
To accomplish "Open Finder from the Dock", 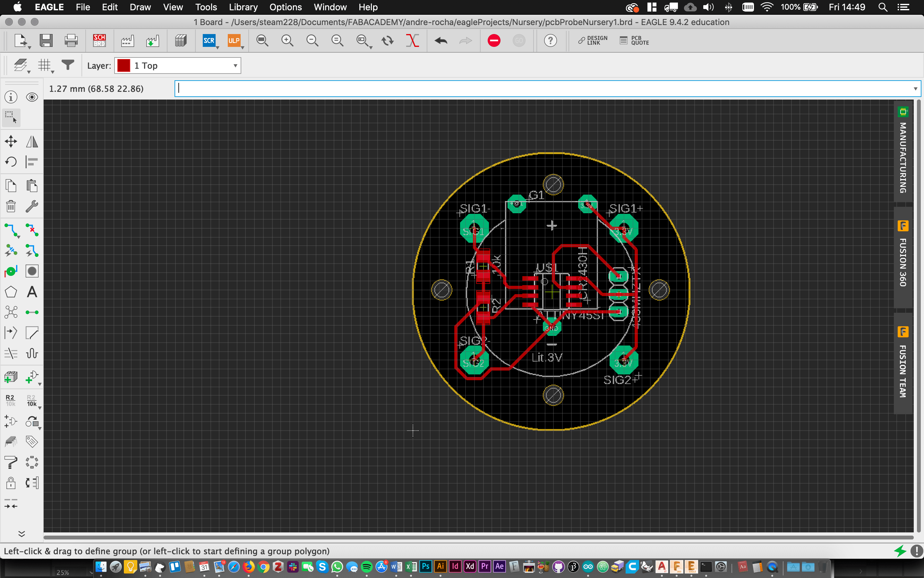I will (101, 566).
